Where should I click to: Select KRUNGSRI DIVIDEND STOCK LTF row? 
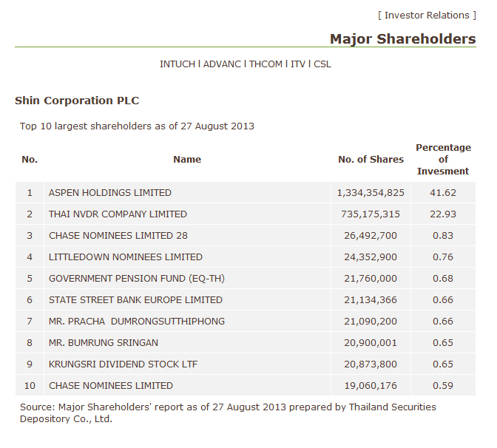click(x=123, y=364)
